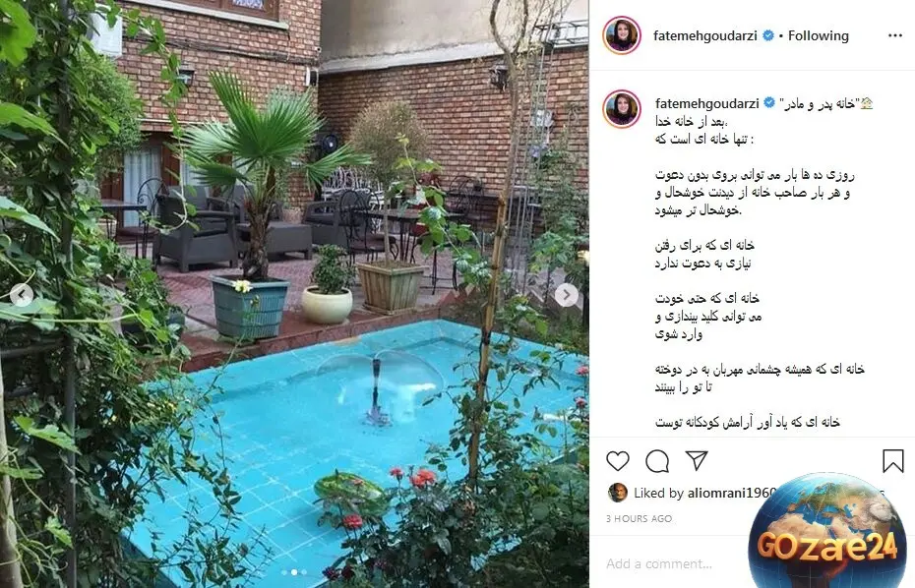Open fatemehgoudarzi username link in header
Image resolution: width=915 pixels, height=588 pixels.
704,35
